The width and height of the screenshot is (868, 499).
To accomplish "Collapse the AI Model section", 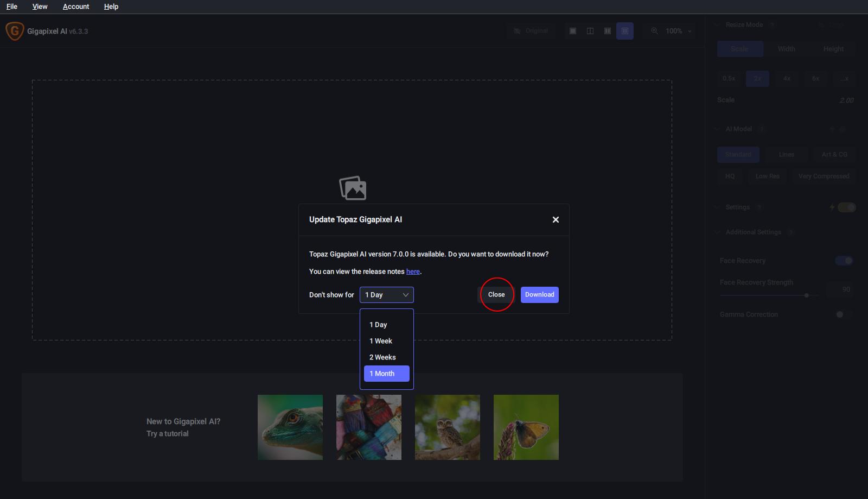I will point(718,129).
